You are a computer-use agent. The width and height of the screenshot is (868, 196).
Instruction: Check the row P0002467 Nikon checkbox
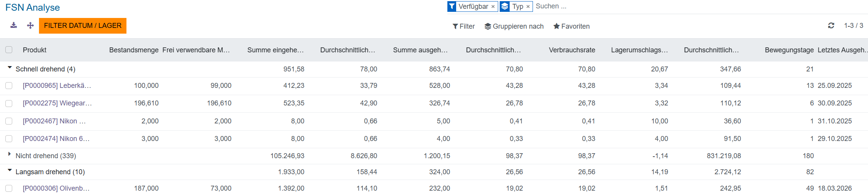(x=9, y=121)
